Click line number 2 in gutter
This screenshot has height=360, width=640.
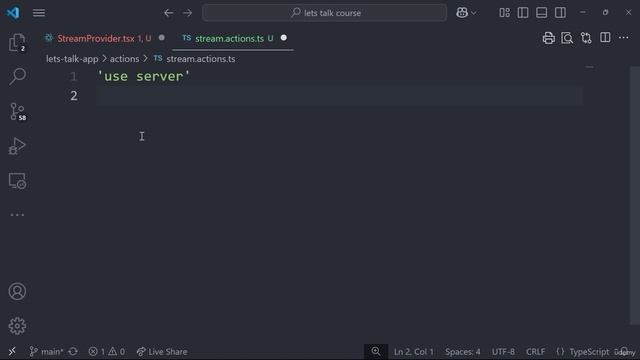[x=74, y=96]
